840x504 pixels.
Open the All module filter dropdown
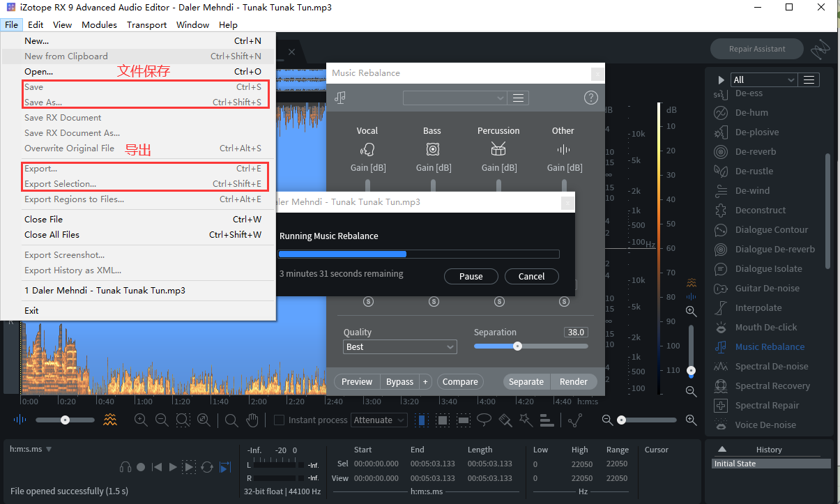point(763,79)
